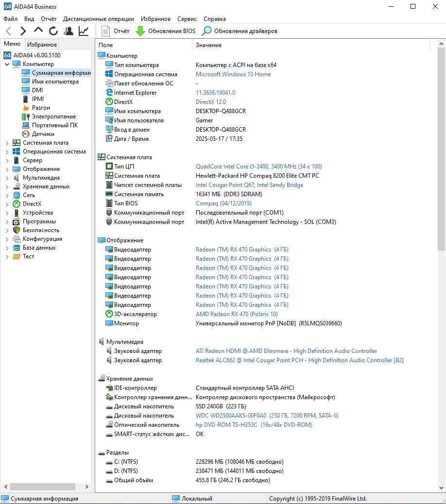Viewport: 446px width, 504px height.
Task: Open QuadCore Intel Core i5-2400 link
Action: pos(259,166)
